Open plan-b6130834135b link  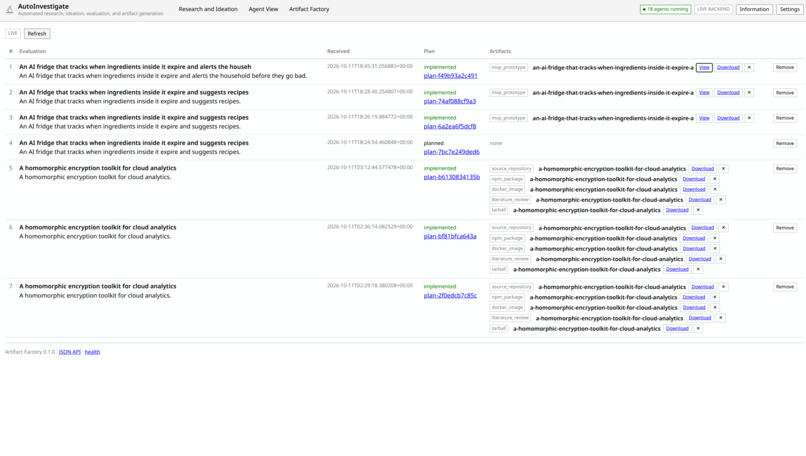point(451,177)
